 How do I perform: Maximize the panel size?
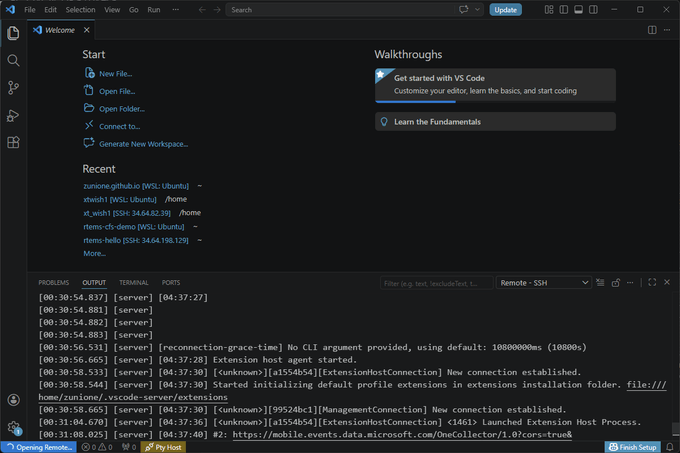[652, 283]
